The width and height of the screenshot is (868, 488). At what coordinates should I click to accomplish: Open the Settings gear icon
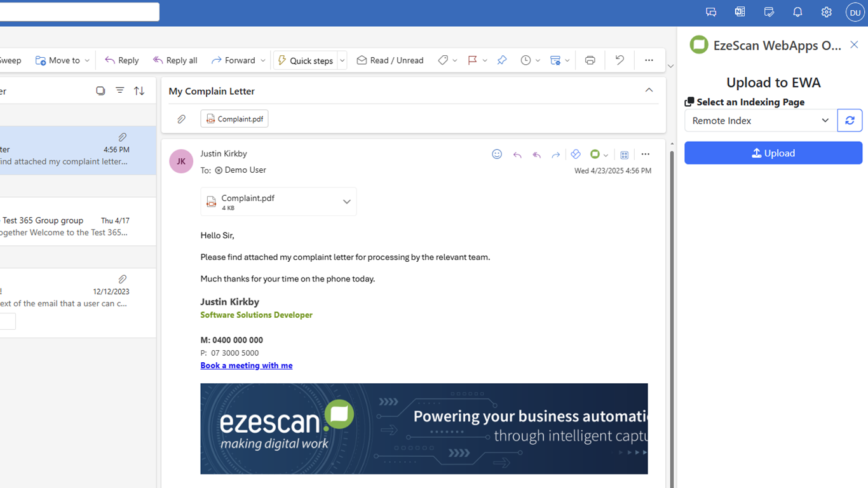[826, 12]
